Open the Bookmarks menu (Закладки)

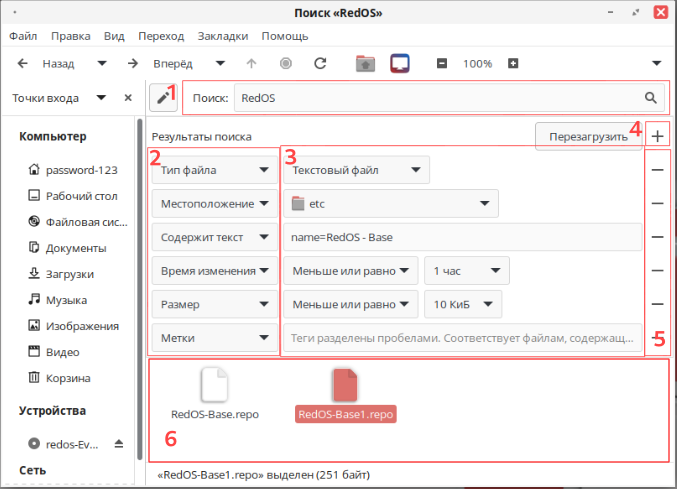click(x=223, y=36)
